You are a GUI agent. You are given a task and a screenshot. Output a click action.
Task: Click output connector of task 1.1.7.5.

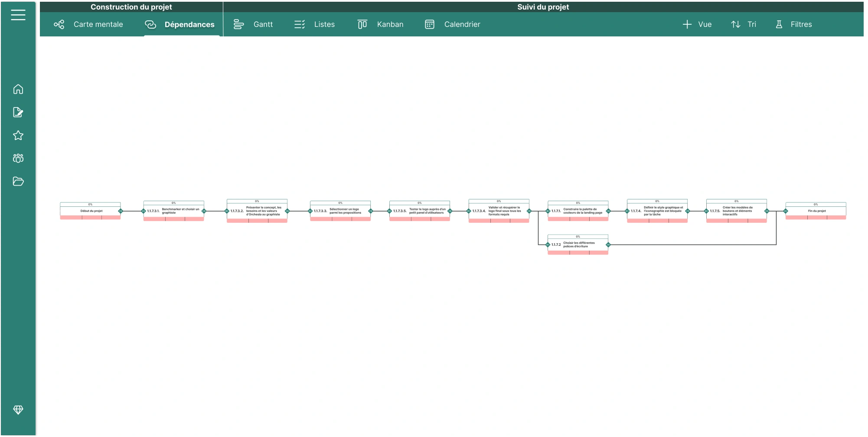pyautogui.click(x=767, y=211)
